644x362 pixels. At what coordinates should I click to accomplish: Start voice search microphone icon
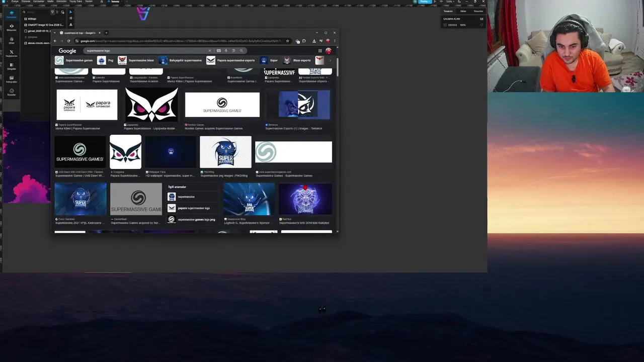(226, 51)
